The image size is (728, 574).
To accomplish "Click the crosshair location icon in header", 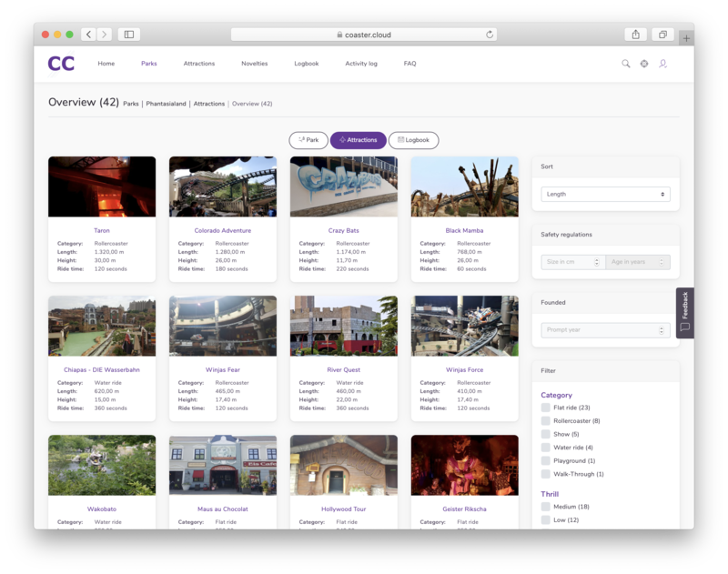I will pyautogui.click(x=644, y=64).
